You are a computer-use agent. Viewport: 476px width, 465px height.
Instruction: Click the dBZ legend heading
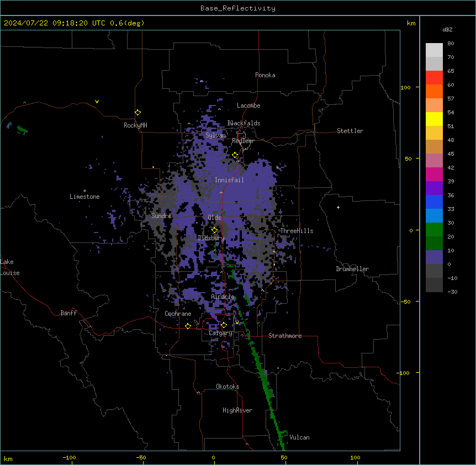[x=447, y=29]
